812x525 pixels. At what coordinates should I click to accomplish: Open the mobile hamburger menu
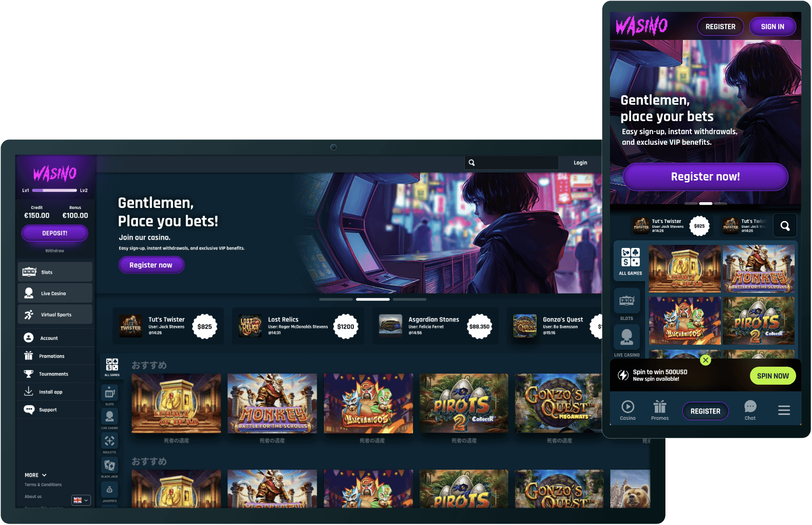click(x=784, y=410)
